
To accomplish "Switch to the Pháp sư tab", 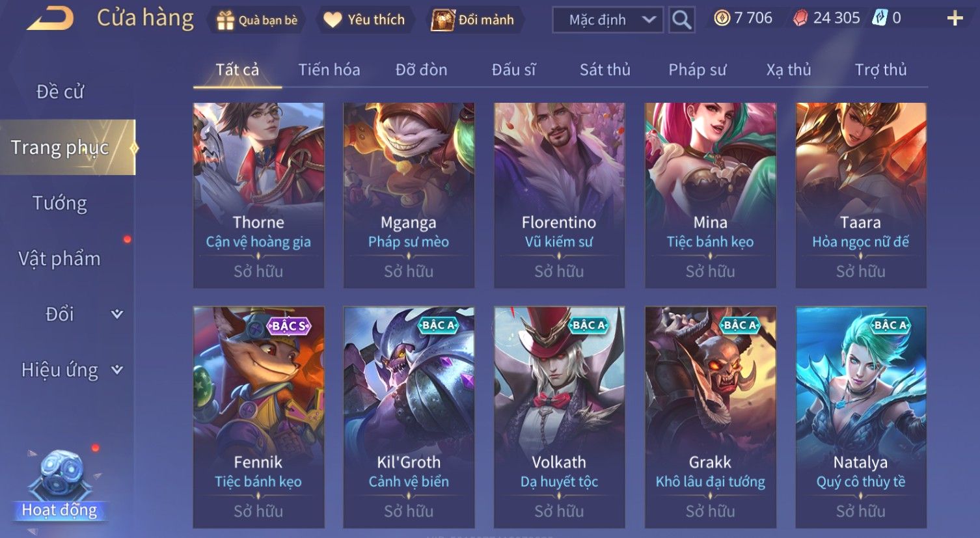I will [698, 70].
